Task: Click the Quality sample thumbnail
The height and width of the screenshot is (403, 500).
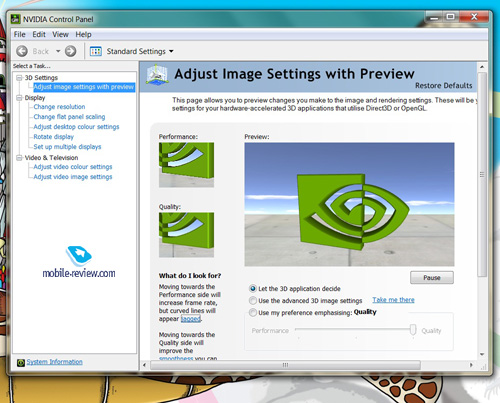Action: 186,235
